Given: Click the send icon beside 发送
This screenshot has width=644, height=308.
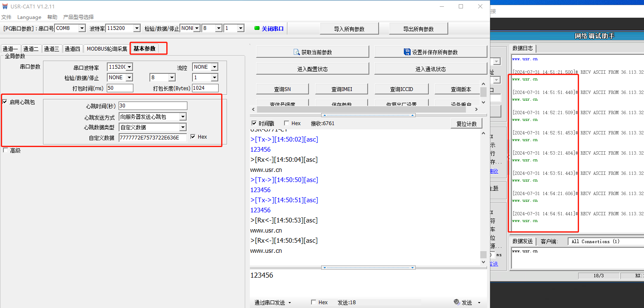Looking at the screenshot, I should tap(457, 302).
